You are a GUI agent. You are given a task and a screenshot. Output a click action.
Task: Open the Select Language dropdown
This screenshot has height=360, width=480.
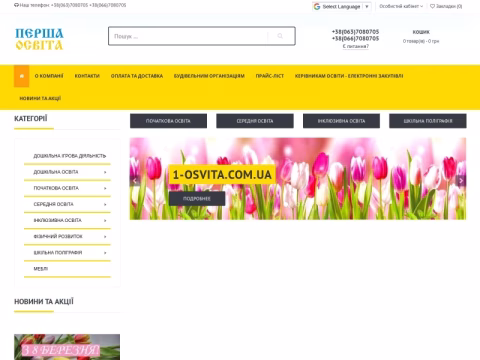click(x=342, y=7)
